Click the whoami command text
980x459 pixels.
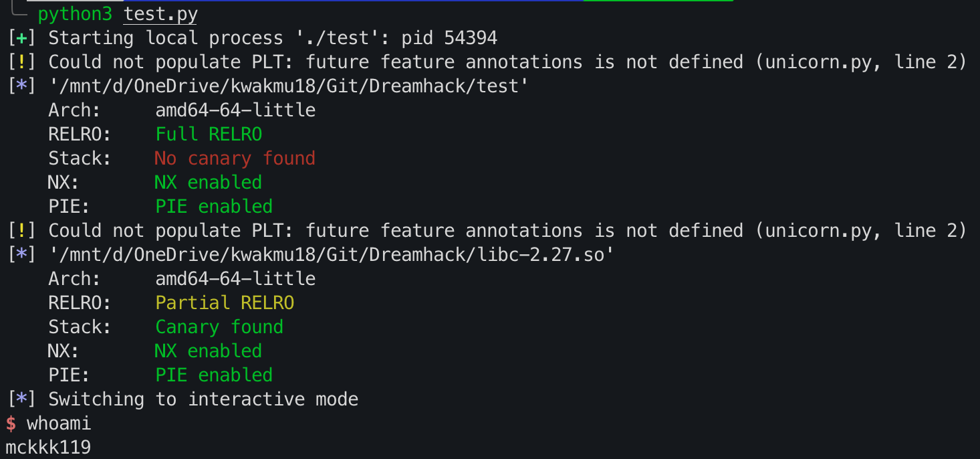pos(59,423)
